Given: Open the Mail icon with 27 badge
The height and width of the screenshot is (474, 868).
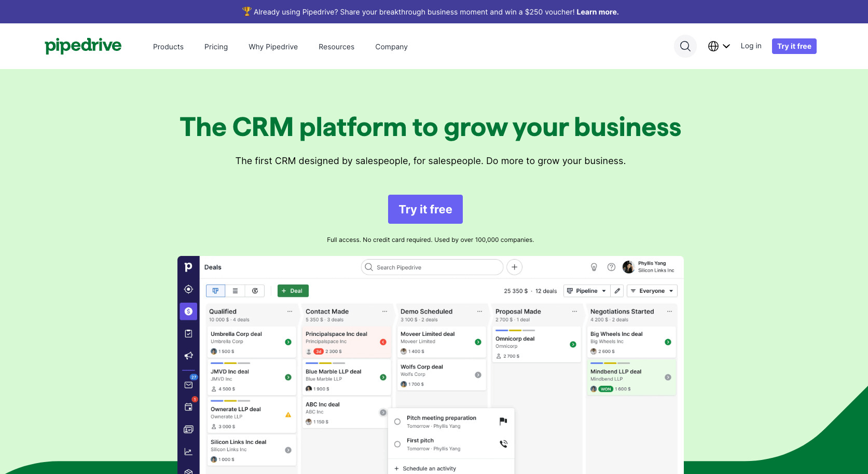Looking at the screenshot, I should [189, 384].
